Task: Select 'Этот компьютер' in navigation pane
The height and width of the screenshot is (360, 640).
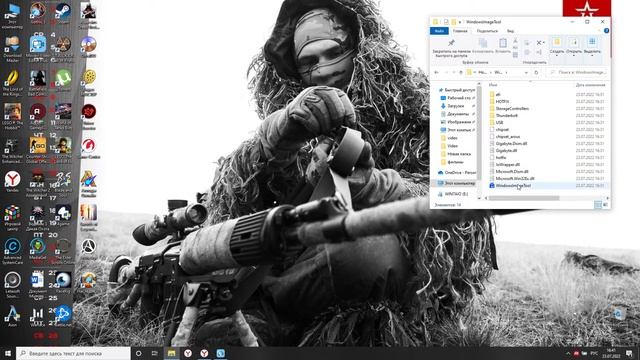Action: click(456, 183)
